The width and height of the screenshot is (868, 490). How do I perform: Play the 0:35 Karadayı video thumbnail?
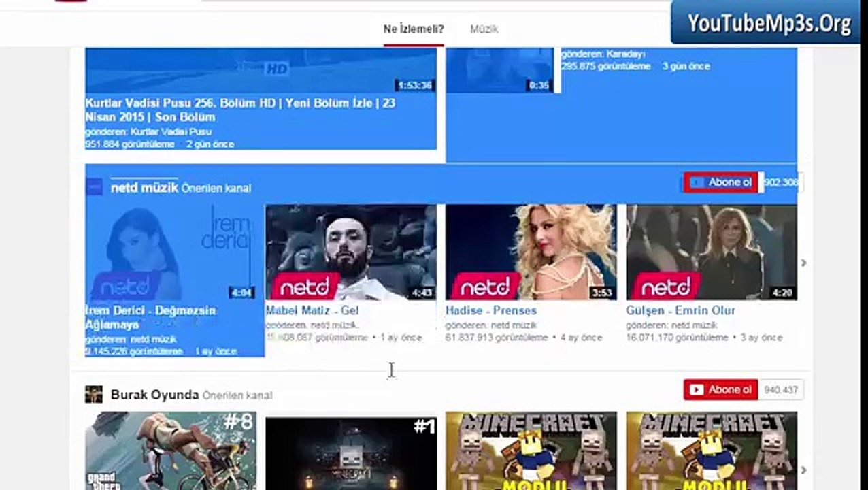pos(500,70)
